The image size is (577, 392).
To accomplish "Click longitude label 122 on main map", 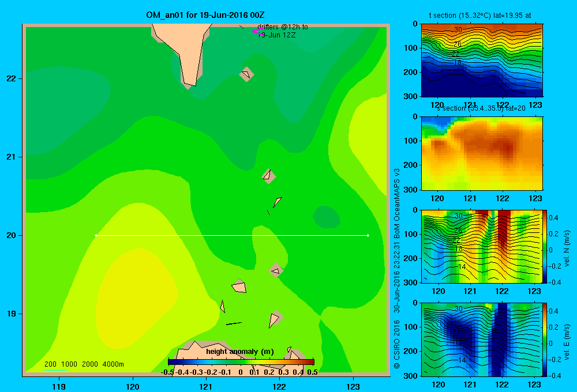I will click(279, 386).
